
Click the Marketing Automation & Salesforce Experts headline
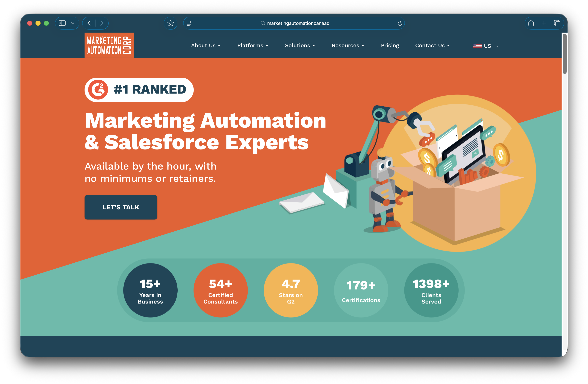click(205, 131)
